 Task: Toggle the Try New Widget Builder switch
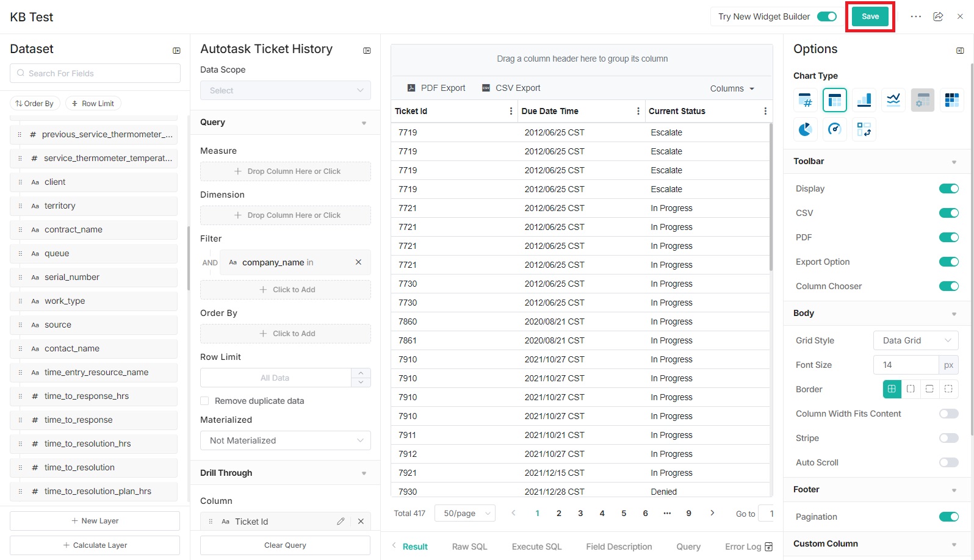tap(827, 16)
